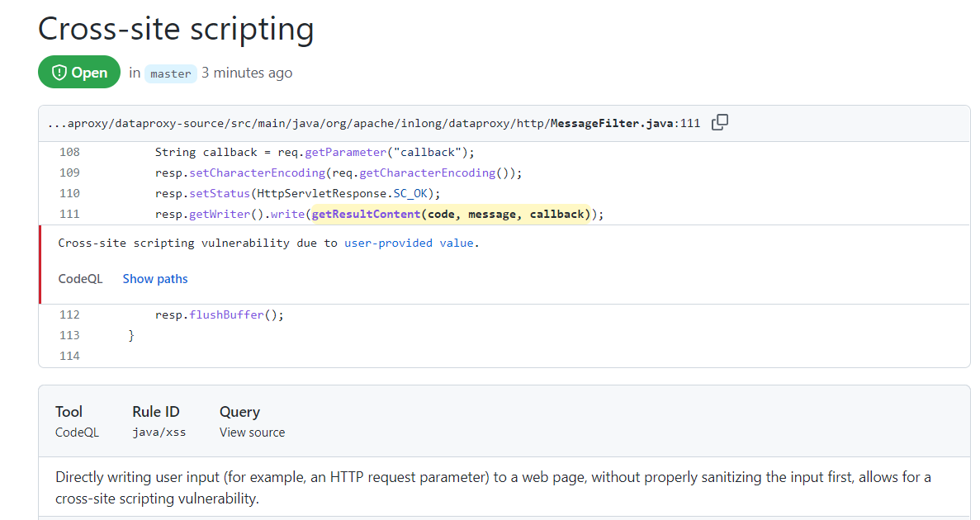980x520 pixels.
Task: Select line number 110
Action: 69,193
